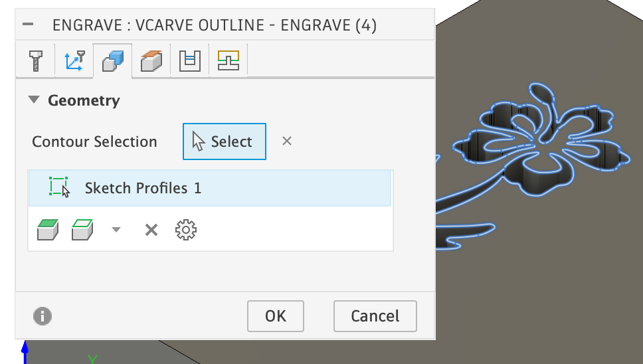Open the dropdown arrow beside the cube icons

[x=116, y=230]
